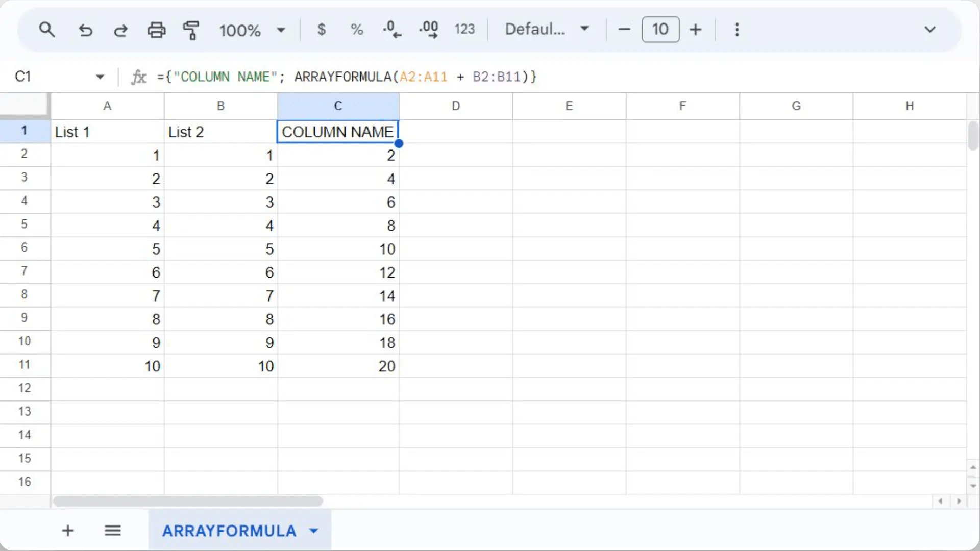The image size is (980, 551).
Task: Apply currency dollar format
Action: tap(321, 30)
